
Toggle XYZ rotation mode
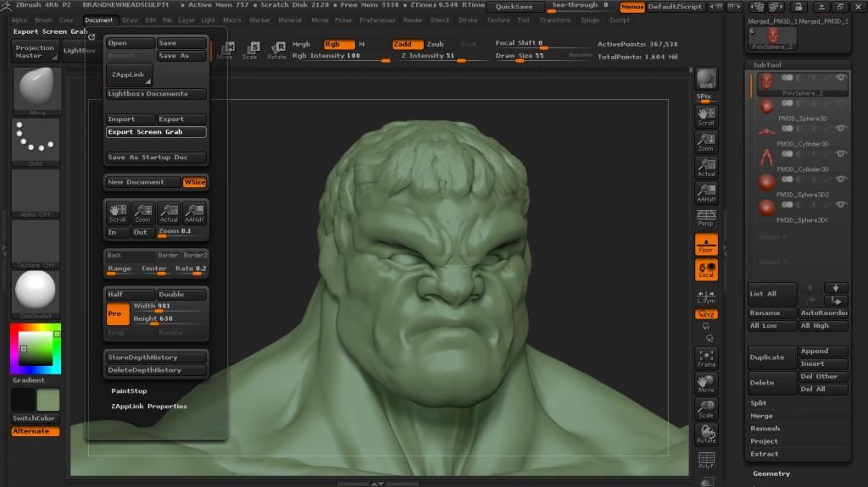tap(706, 314)
